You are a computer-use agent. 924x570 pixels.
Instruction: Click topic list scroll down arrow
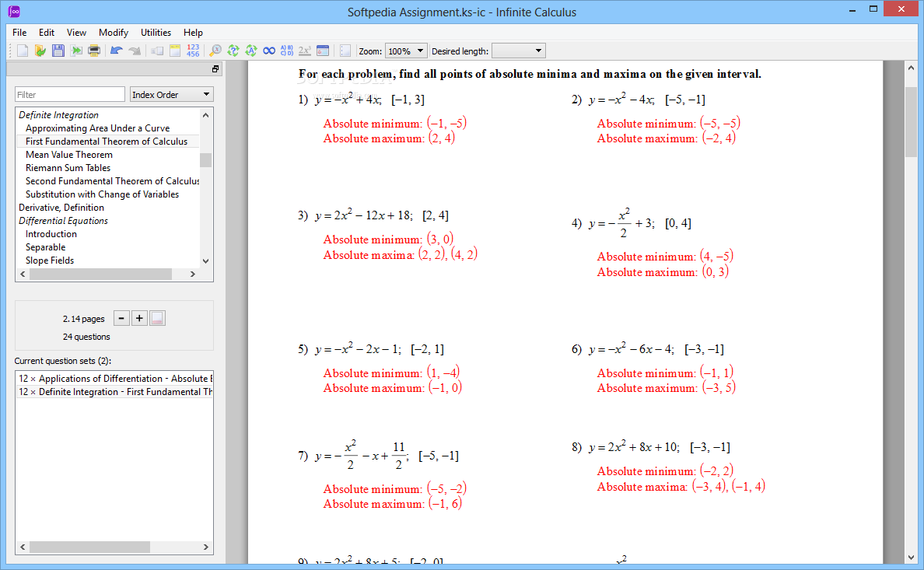pos(205,261)
